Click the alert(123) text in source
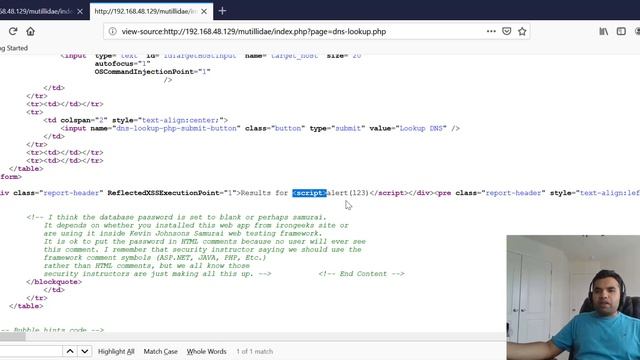640x360 pixels. click(x=347, y=193)
